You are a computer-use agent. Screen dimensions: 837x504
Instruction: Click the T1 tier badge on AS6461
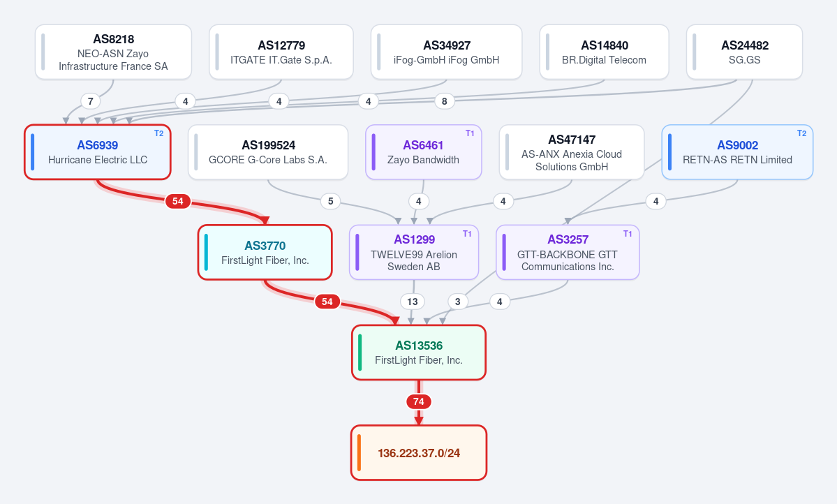[x=470, y=133]
